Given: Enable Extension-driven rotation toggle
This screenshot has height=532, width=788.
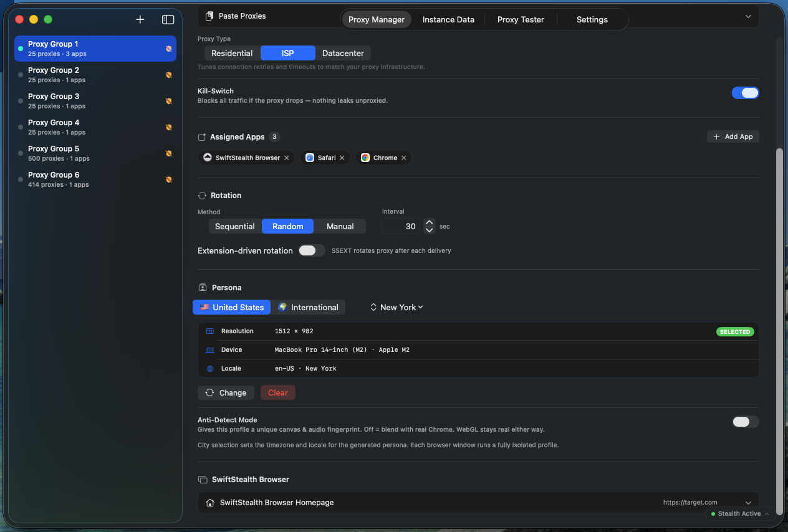Looking at the screenshot, I should point(311,250).
